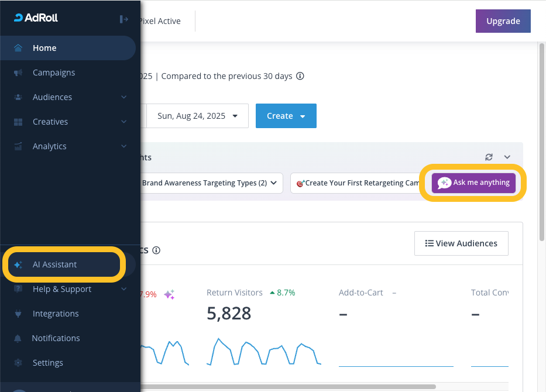Screen dimensions: 546x392
Task: Click the info icon beside the audience heading
Action: [156, 250]
